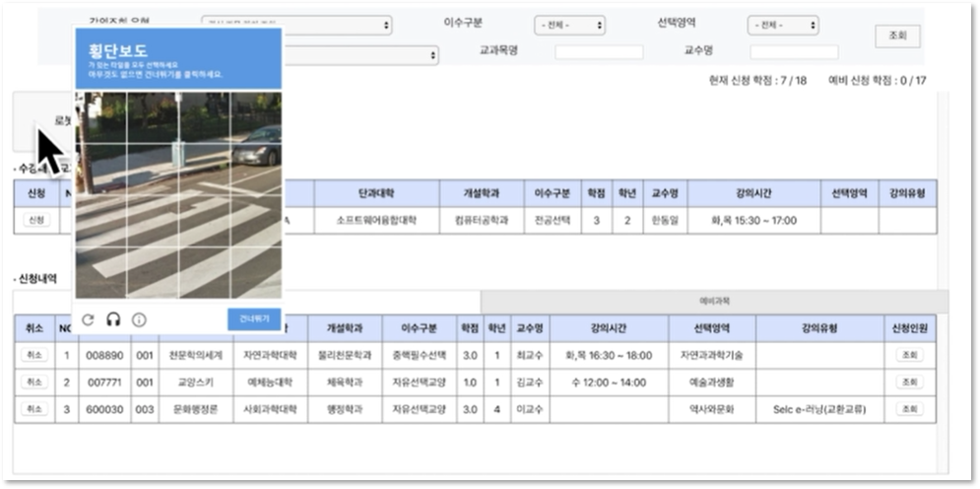Cancel the 천문학의세계 course
The image size is (980, 489).
(33, 355)
